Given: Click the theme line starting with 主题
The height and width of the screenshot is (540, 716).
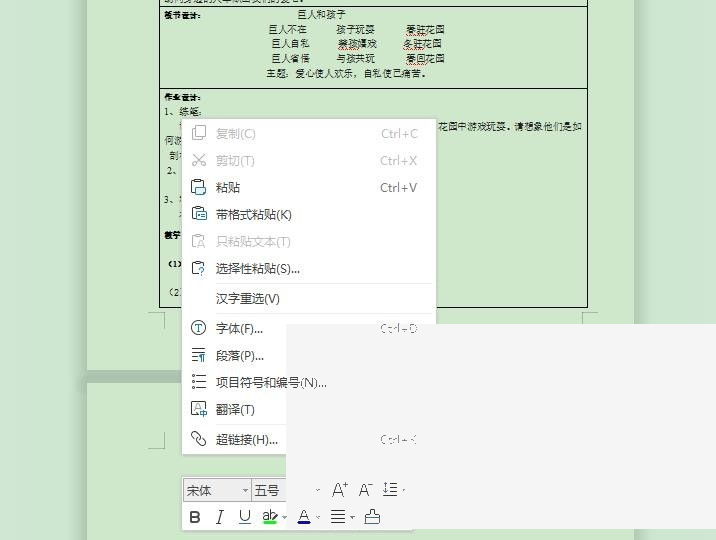Looking at the screenshot, I should coord(347,73).
